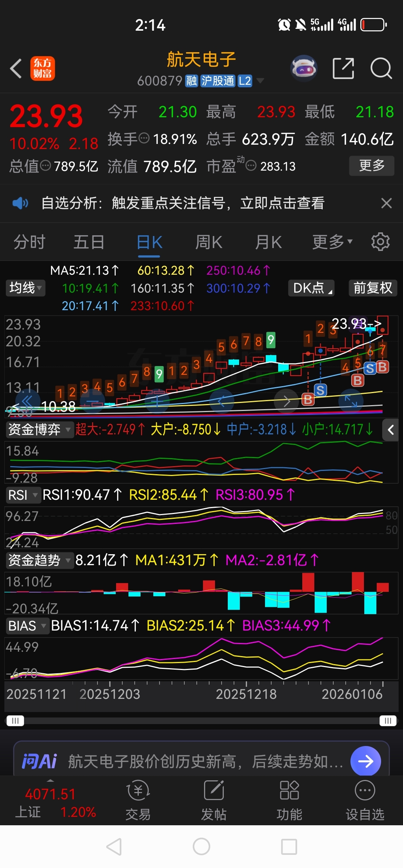Open the 均线 indicator dropdown
The width and height of the screenshot is (403, 868).
coord(25,288)
